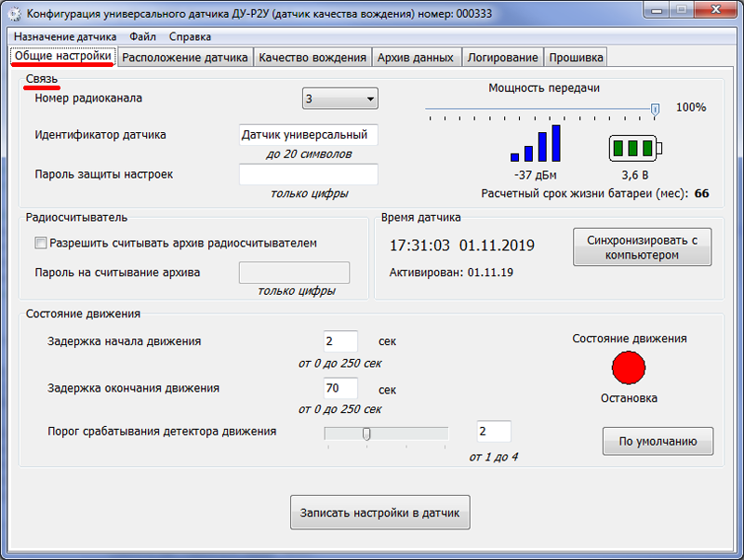Viewport: 744px width, 560px height.
Task: Click the sensor identifier text field
Action: point(309,135)
